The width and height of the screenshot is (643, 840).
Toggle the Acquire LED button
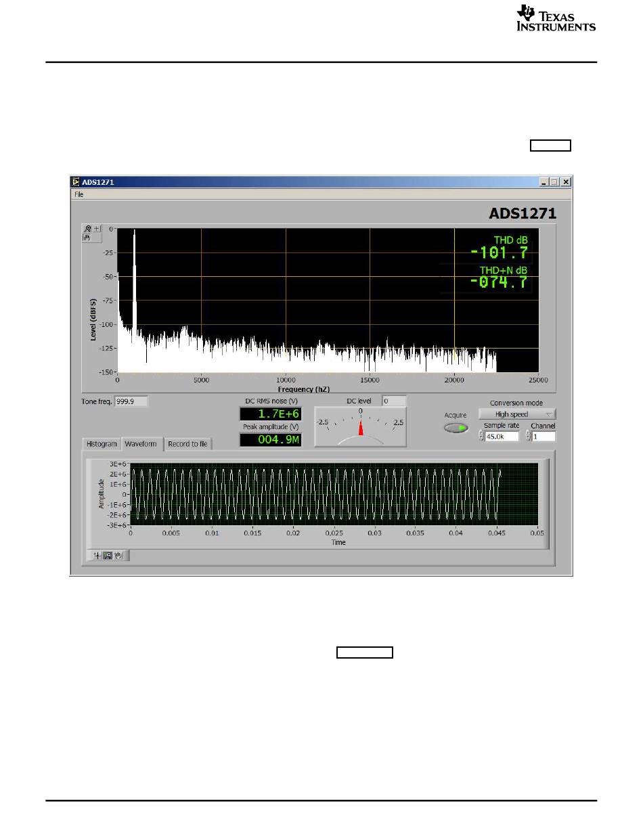[456, 428]
